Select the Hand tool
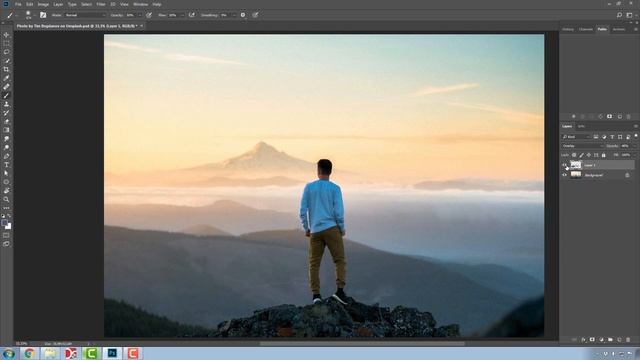640x360 pixels. click(6, 191)
